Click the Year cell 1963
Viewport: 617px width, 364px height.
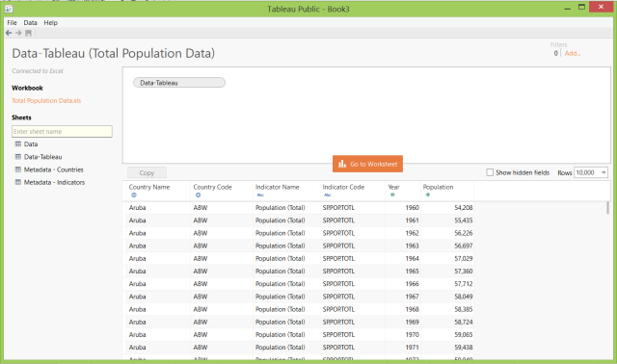(412, 246)
